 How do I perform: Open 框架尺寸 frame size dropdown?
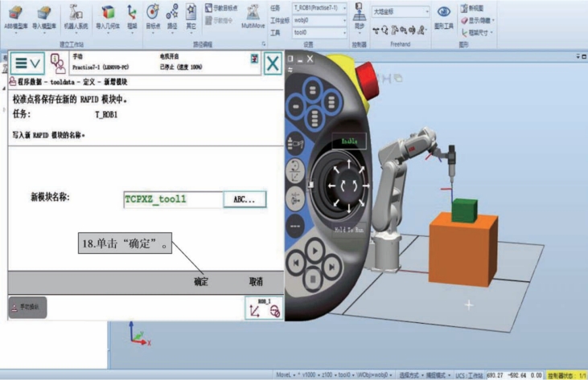(x=477, y=33)
